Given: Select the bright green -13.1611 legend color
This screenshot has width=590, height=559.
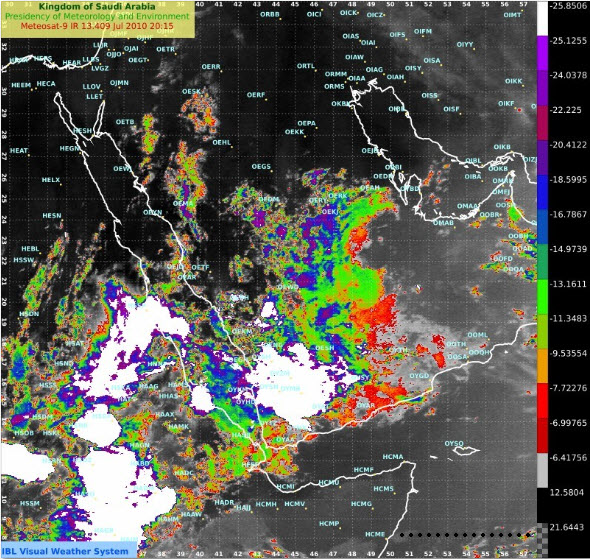Looking at the screenshot, I should pyautogui.click(x=542, y=297).
